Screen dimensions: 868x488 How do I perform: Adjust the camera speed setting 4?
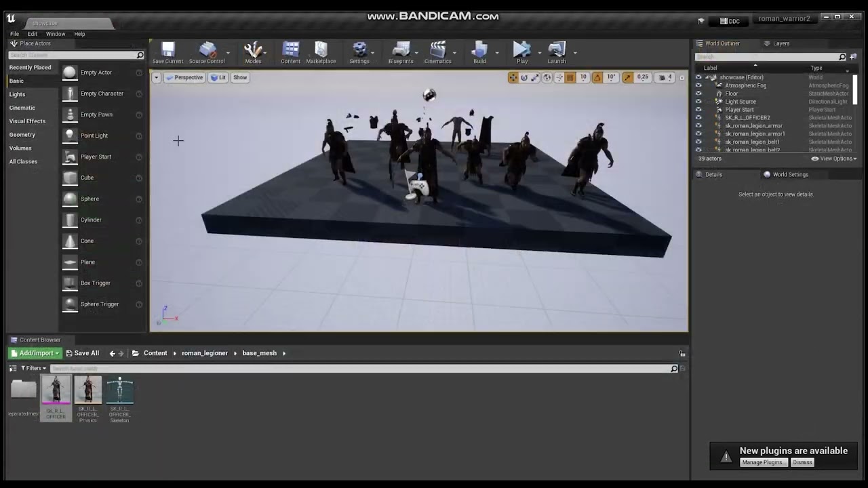pyautogui.click(x=665, y=77)
